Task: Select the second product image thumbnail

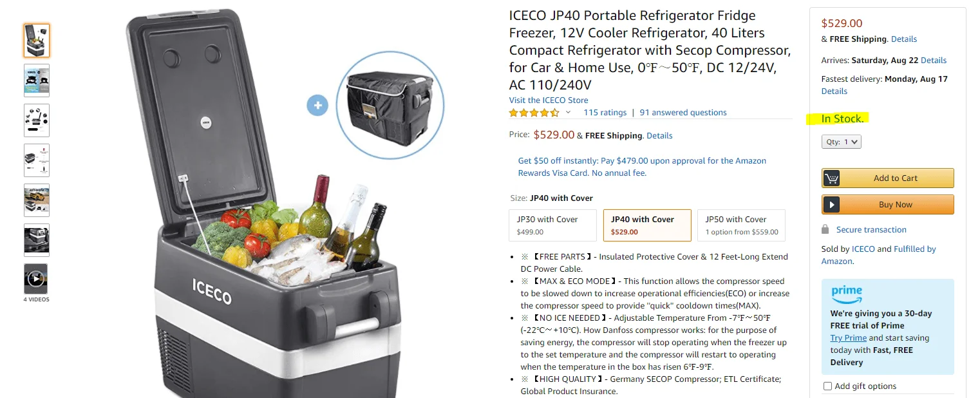Action: pos(37,81)
